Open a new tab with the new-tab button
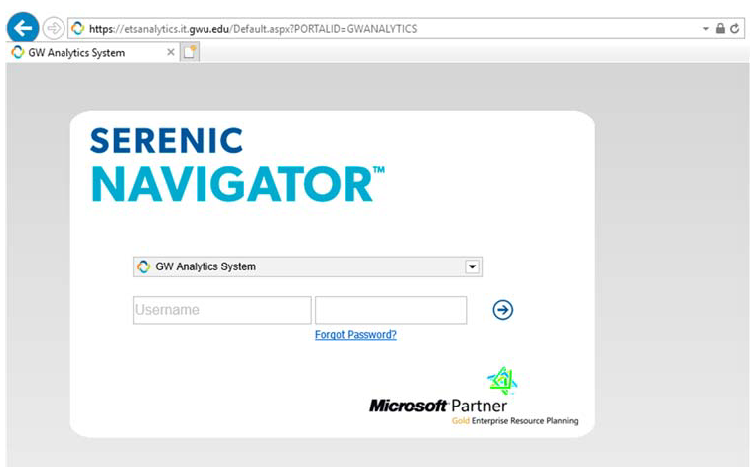This screenshot has width=755, height=473. point(190,52)
